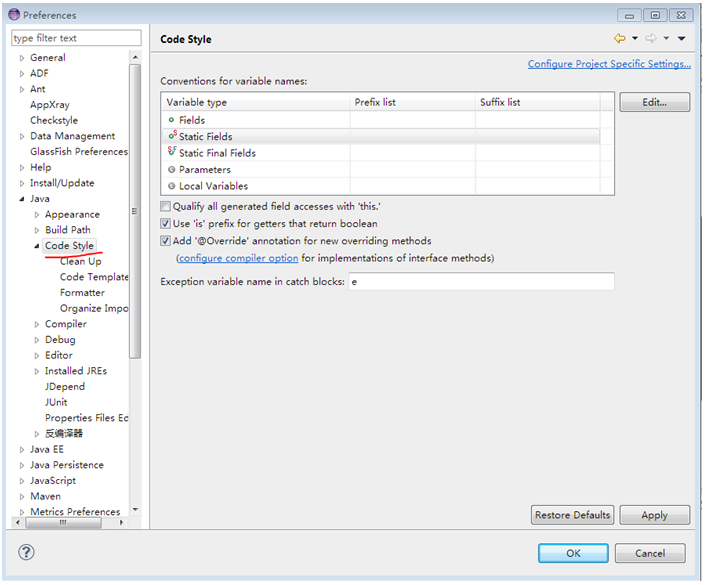Viewport: 705px width, 585px height.
Task: Expand the General tree node
Action: (x=22, y=58)
